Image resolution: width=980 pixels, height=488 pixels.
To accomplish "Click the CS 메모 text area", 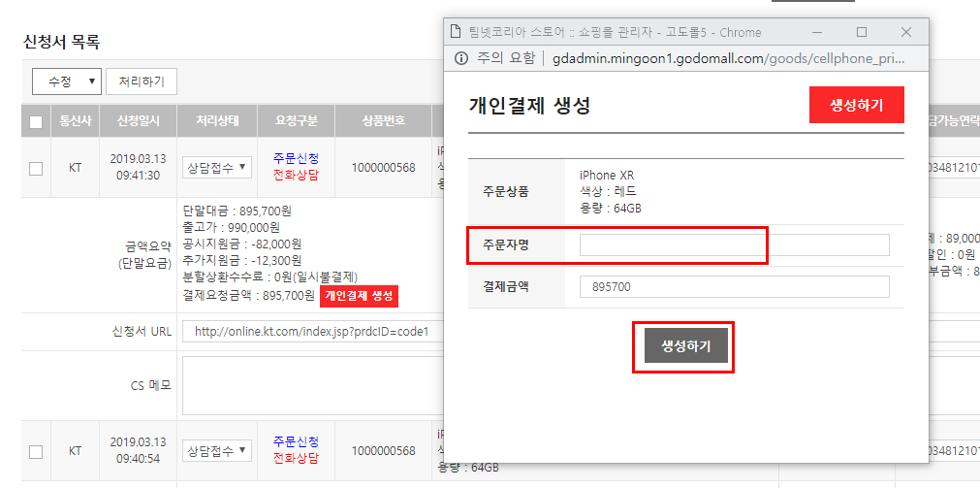I will 310,385.
